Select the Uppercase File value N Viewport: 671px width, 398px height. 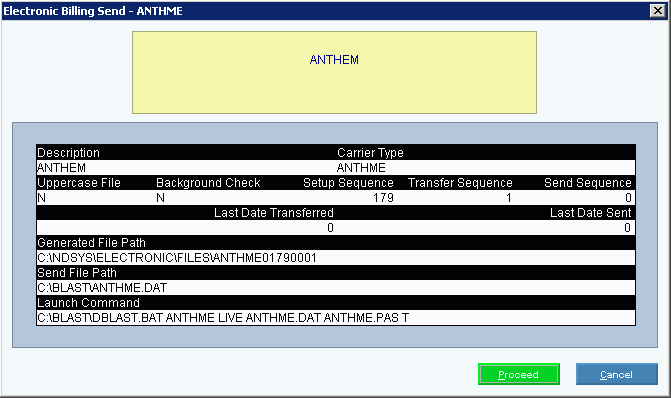click(x=42, y=198)
